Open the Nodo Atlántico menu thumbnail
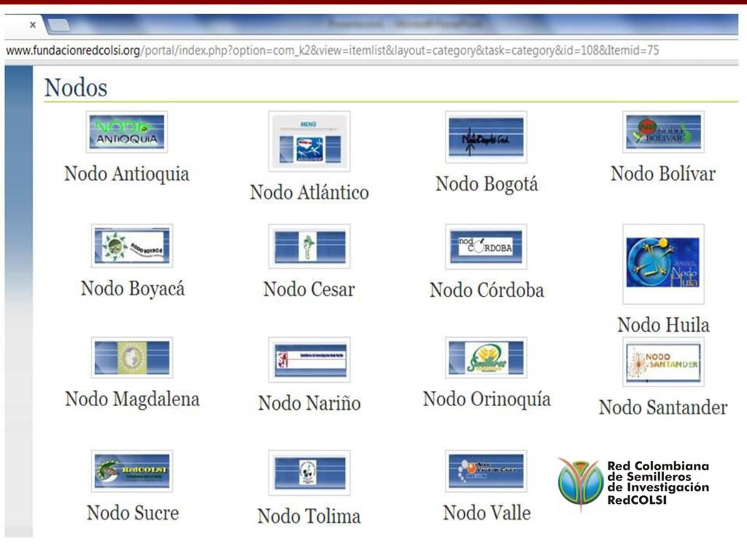 (x=309, y=141)
